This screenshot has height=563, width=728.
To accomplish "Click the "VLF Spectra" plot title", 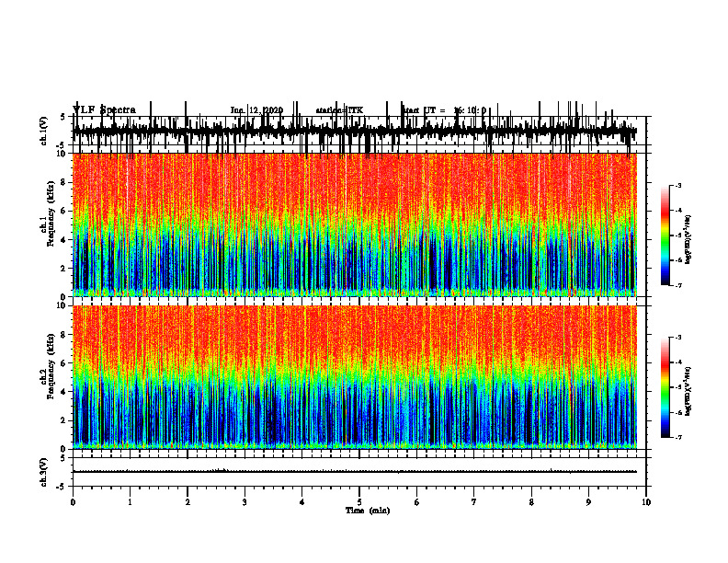I will (x=104, y=110).
